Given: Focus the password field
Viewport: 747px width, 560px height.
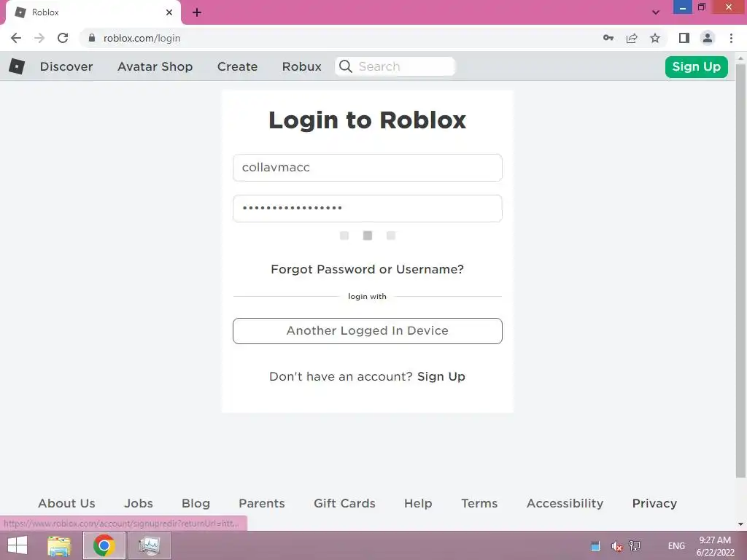Looking at the screenshot, I should pyautogui.click(x=368, y=209).
